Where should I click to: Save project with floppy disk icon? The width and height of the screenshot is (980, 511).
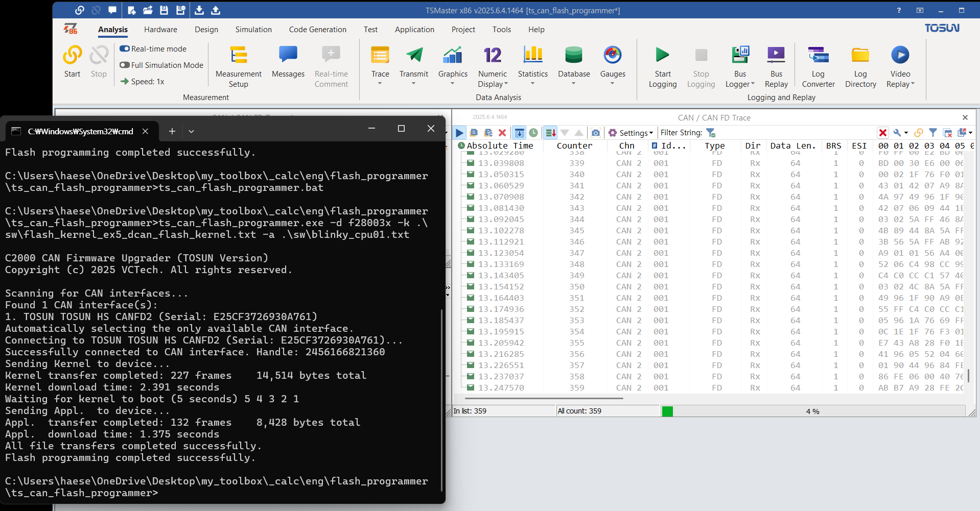(x=164, y=10)
